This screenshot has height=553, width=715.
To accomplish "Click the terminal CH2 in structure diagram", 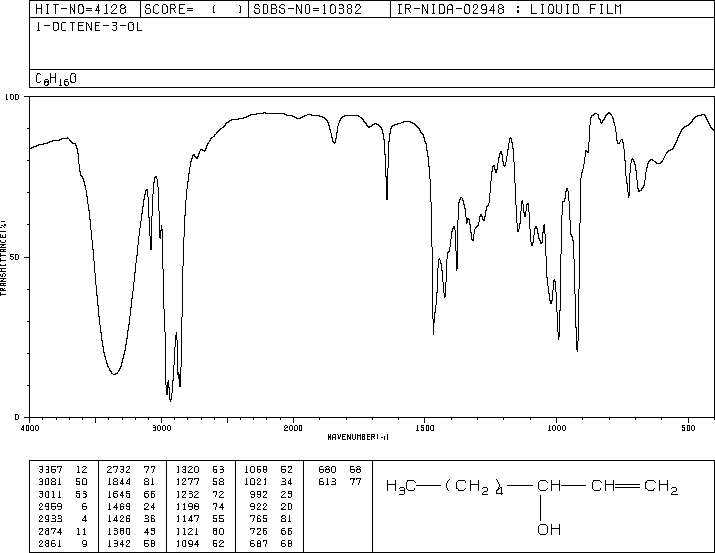I will pyautogui.click(x=661, y=487).
